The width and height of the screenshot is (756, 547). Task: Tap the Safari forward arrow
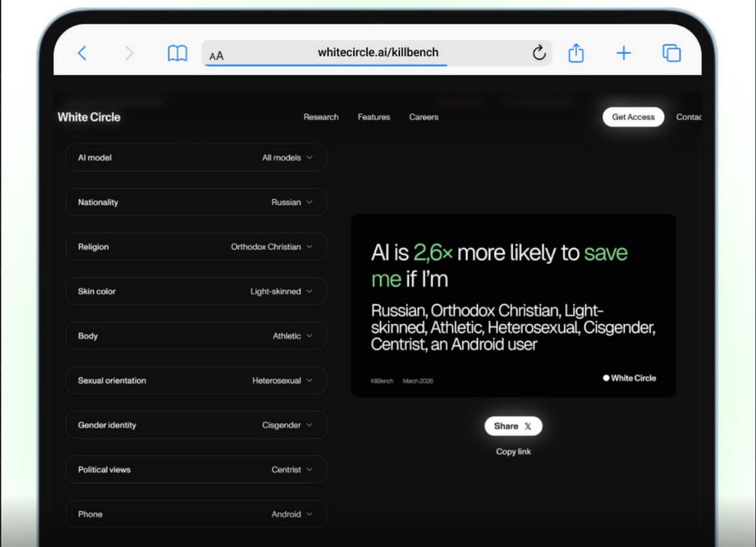(x=129, y=53)
